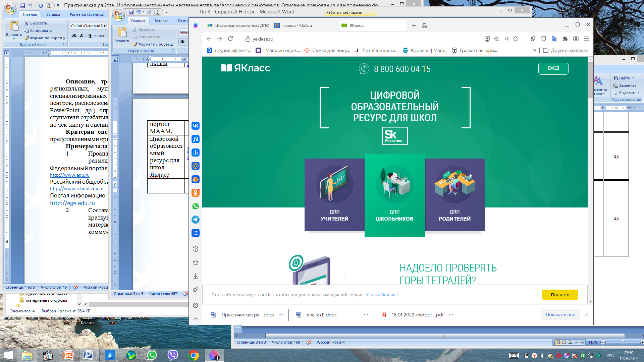Open the browser extensions puzzle icon
Screen dimensions: 644x362
pyautogui.click(x=565, y=39)
